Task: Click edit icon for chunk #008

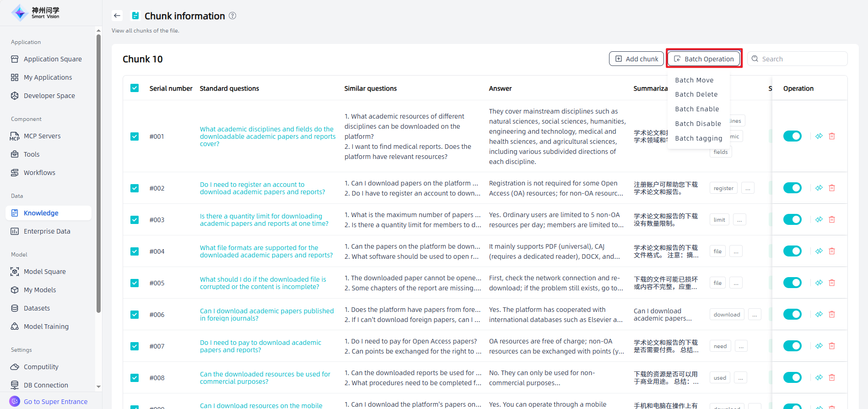Action: point(819,377)
